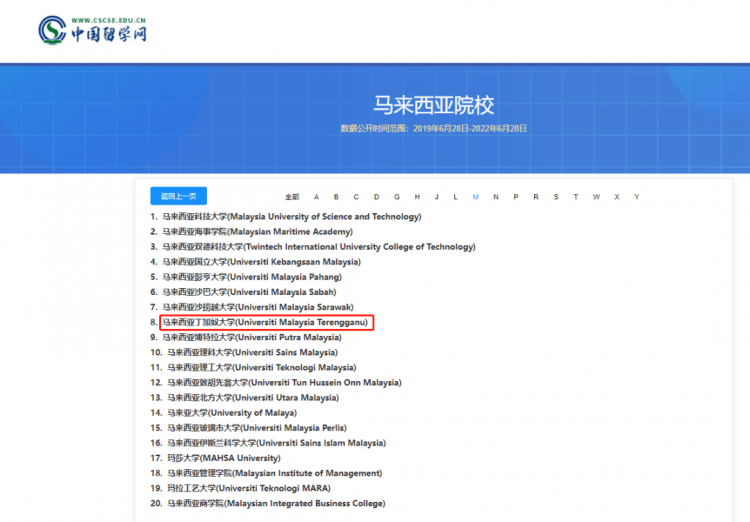Screen dimensions: 750x522
Task: Click the 返回上一页 button
Action: [x=178, y=196]
